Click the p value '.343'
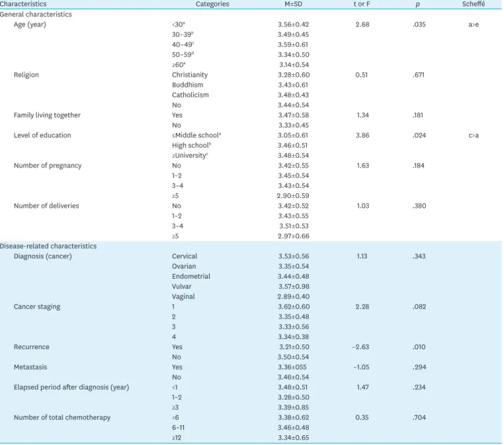Image resolution: width=504 pixels, height=445 pixels. click(x=419, y=256)
